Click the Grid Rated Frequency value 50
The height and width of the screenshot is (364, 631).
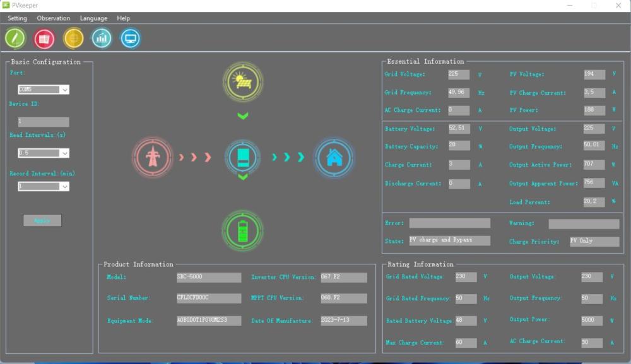click(x=466, y=299)
